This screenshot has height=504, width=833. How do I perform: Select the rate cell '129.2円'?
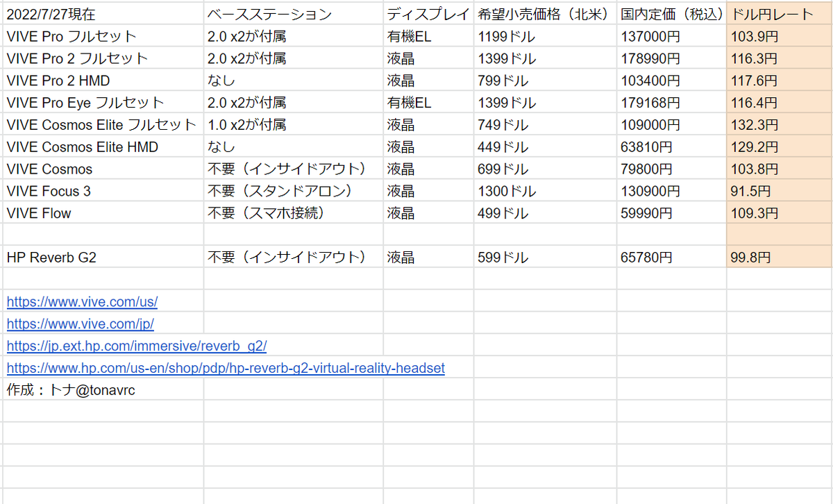point(780,147)
